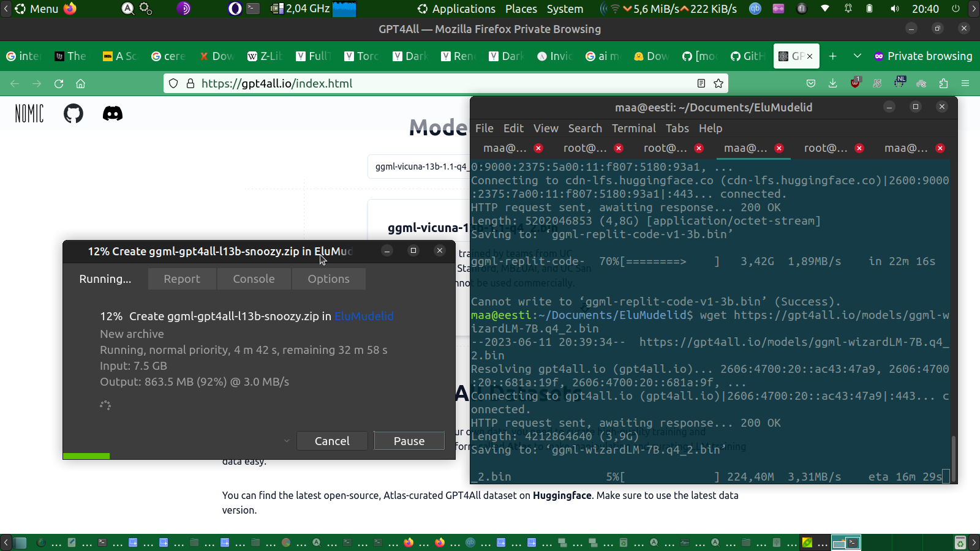Bookmark this page with the star icon
The image size is (980, 551).
coord(718,83)
